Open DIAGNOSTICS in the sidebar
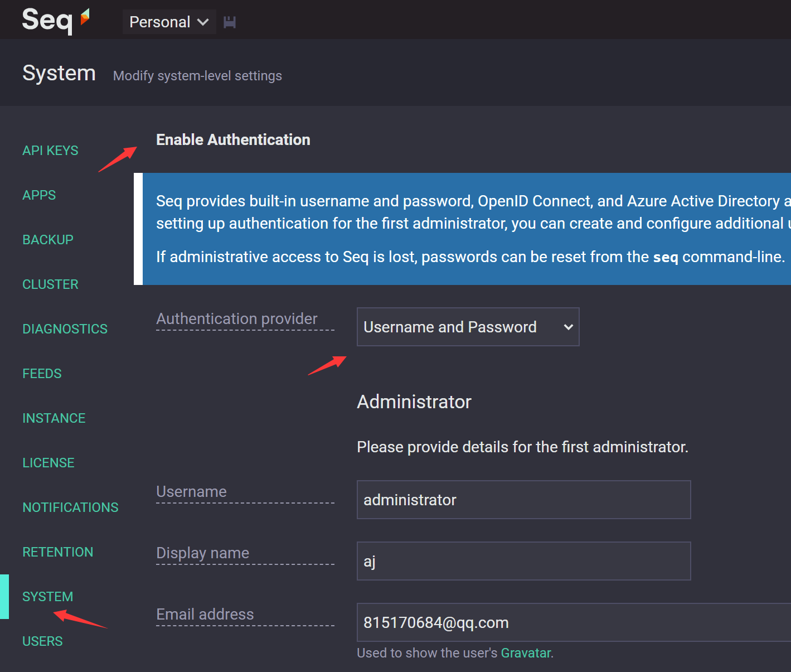 point(65,329)
